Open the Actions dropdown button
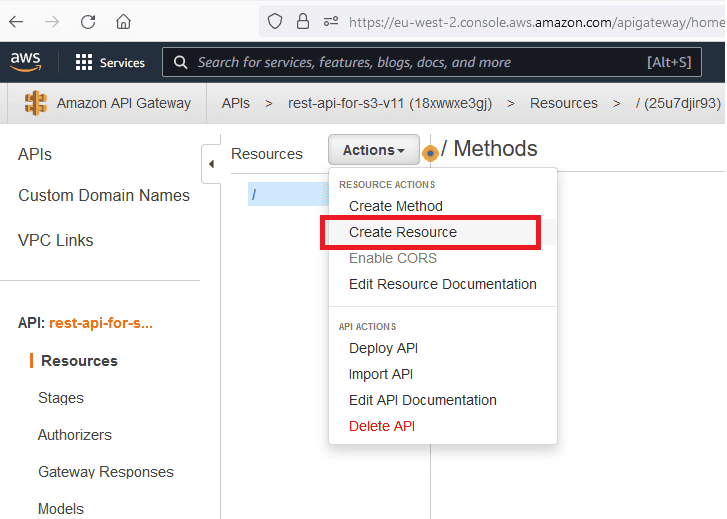This screenshot has width=727, height=519. (x=374, y=150)
